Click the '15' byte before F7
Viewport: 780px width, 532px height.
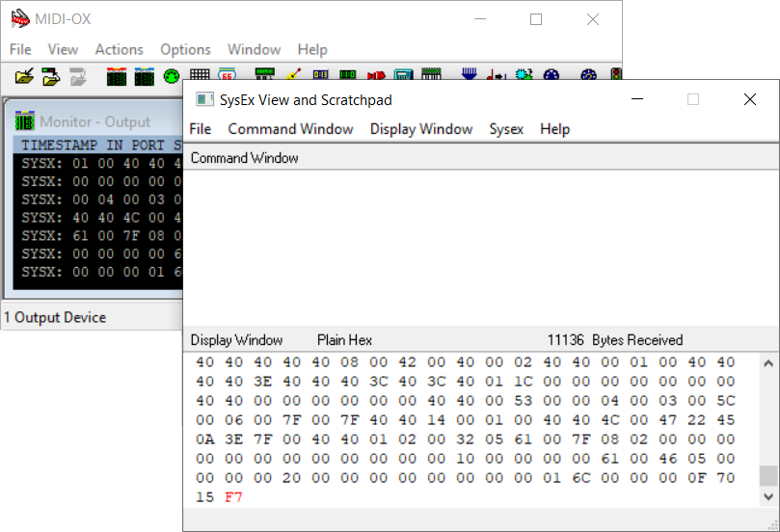[204, 496]
